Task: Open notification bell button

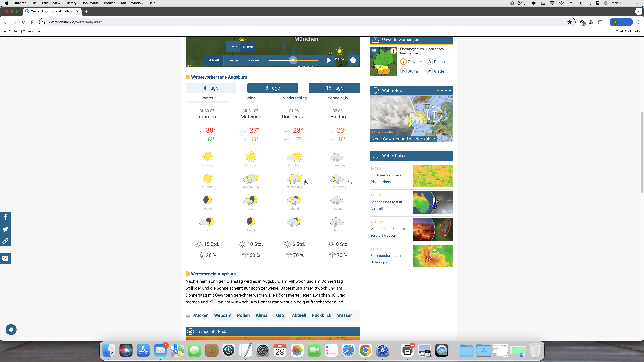Action: (x=11, y=330)
